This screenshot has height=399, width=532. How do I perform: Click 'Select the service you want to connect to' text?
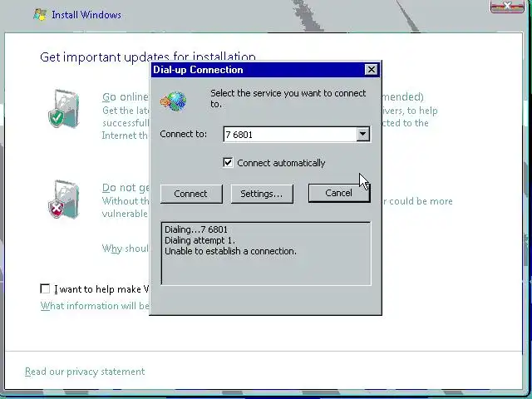tap(288, 98)
